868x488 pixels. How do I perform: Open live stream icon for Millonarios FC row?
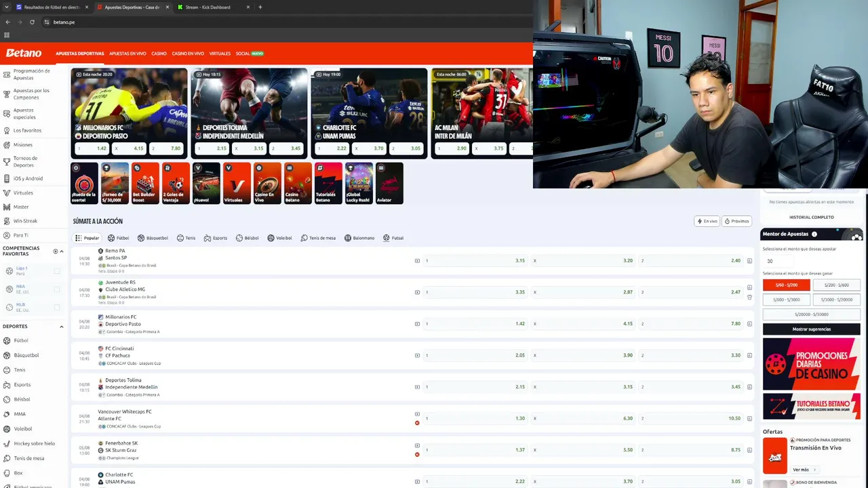[417, 324]
